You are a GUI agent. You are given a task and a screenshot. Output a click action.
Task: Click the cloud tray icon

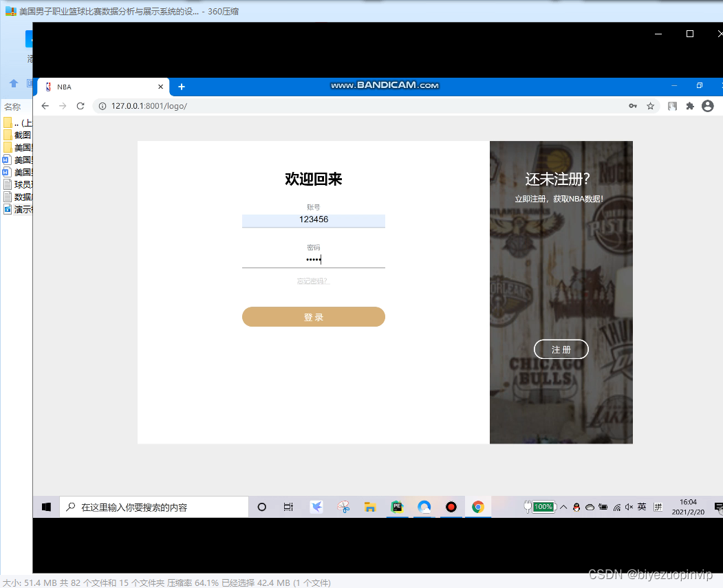[590, 507]
